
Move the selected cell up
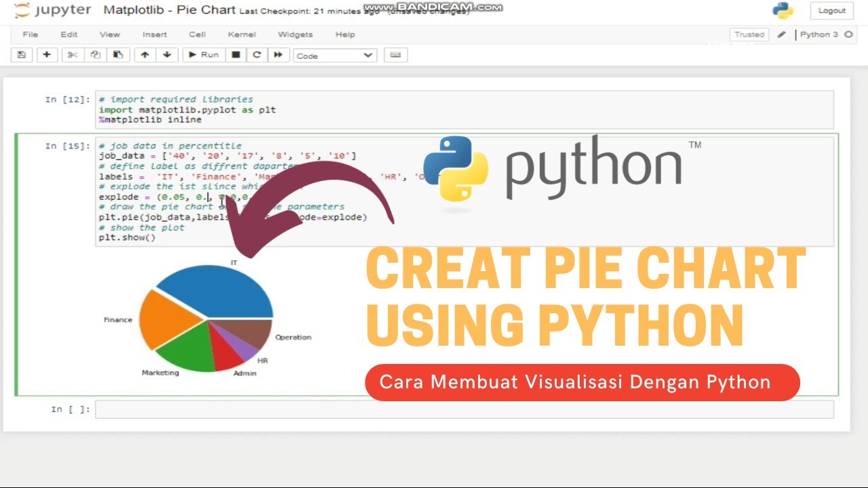point(144,55)
